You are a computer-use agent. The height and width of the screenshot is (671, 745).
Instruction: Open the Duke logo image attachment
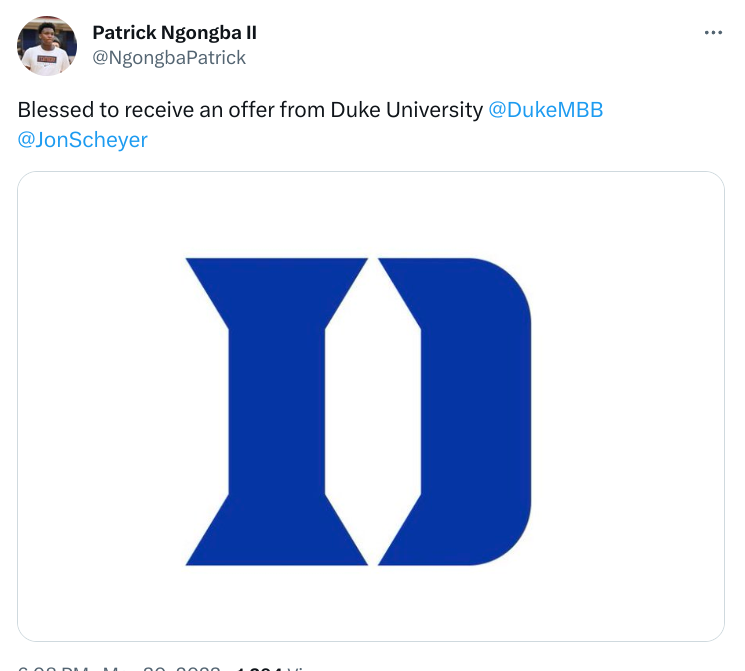tap(370, 405)
